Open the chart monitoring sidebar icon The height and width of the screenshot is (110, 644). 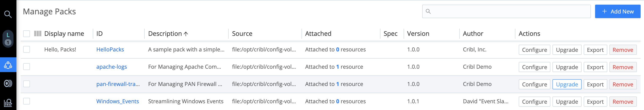point(8,102)
